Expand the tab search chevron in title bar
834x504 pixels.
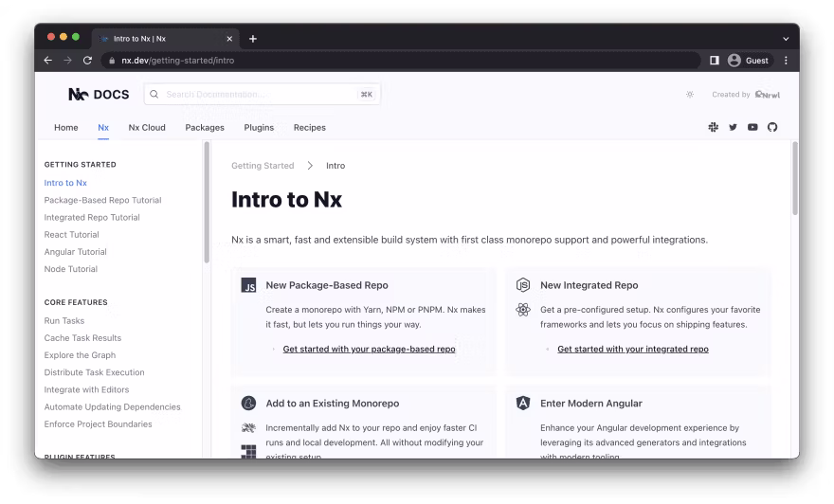786,39
